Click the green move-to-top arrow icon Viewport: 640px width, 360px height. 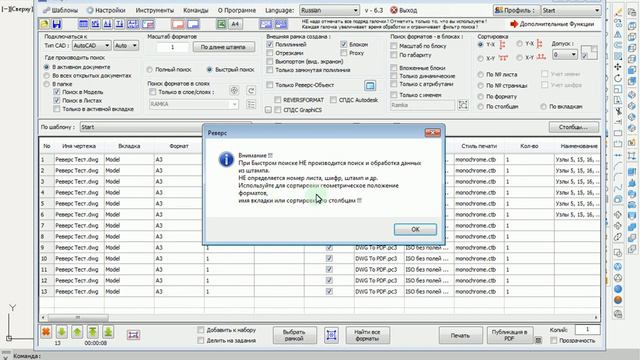tap(93, 332)
